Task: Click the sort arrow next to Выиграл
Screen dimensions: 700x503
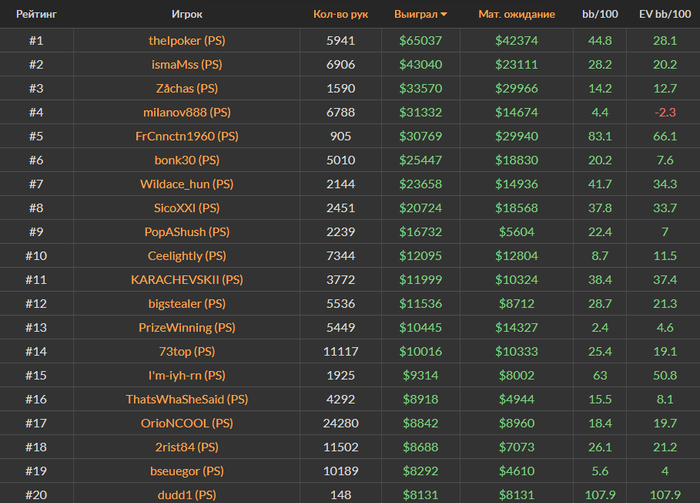Action: (444, 15)
